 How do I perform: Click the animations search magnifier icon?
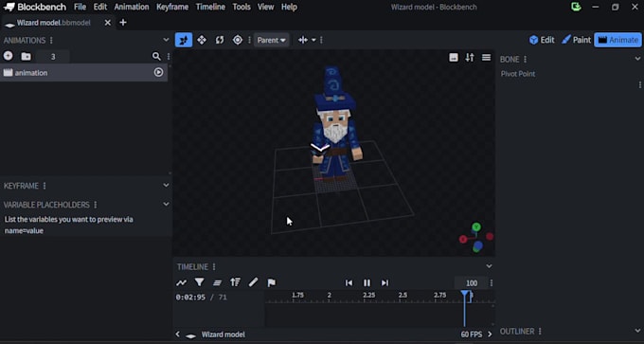(x=156, y=56)
